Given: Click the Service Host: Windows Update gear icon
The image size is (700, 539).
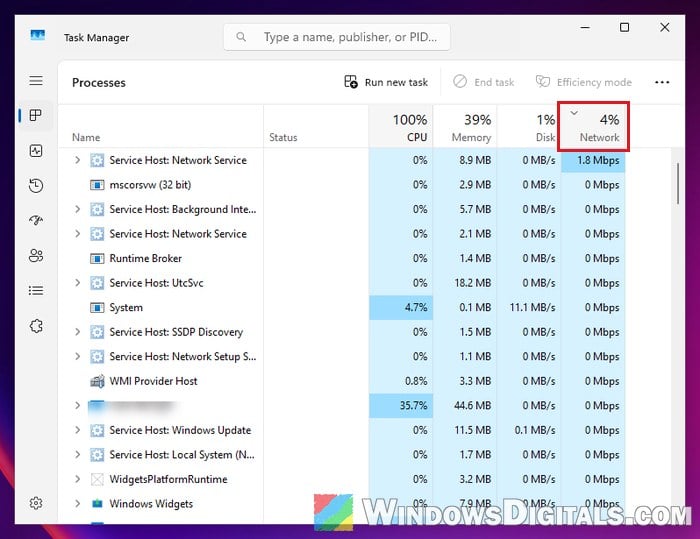Looking at the screenshot, I should pyautogui.click(x=97, y=430).
